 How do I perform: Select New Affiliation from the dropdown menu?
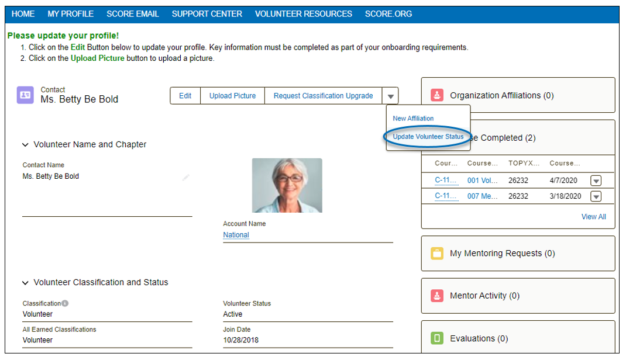click(x=413, y=119)
